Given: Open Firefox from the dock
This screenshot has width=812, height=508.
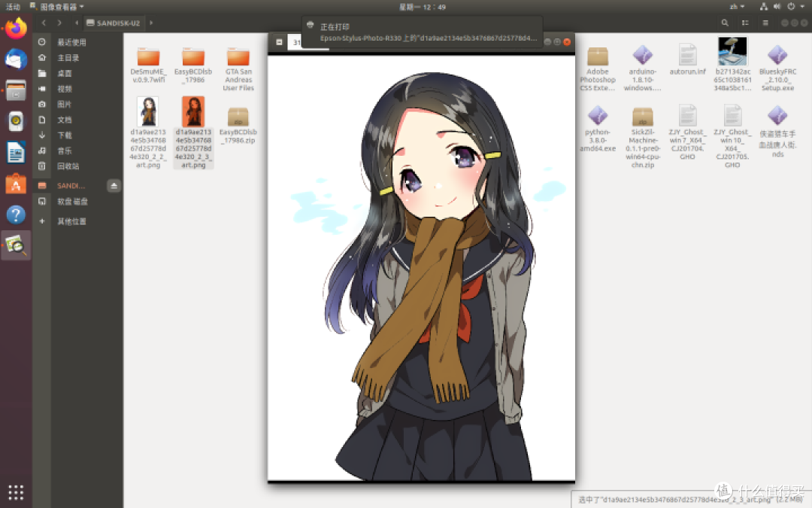Looking at the screenshot, I should click(x=16, y=29).
